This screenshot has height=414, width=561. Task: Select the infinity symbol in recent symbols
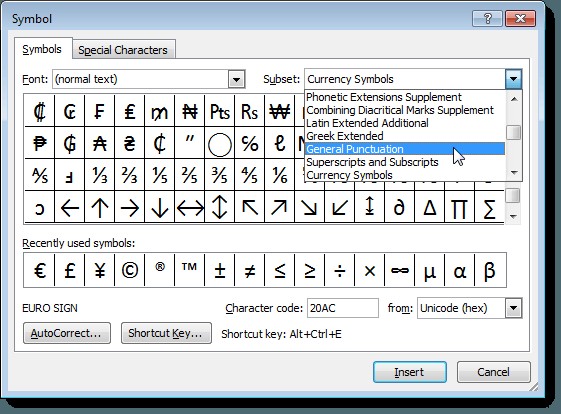coord(400,270)
